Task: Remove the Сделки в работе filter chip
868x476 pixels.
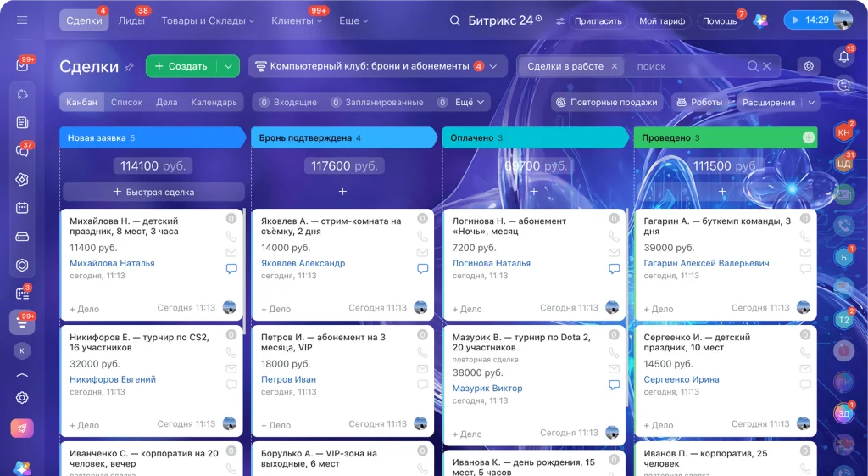Action: [x=614, y=66]
